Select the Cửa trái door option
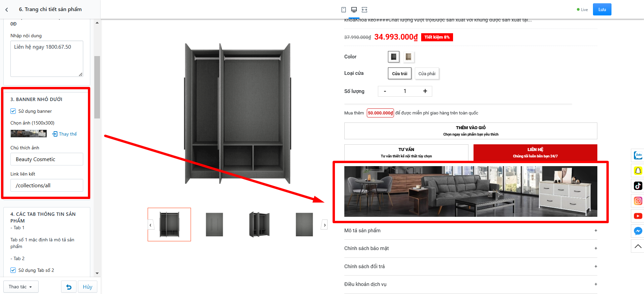This screenshot has width=644, height=294. click(400, 73)
